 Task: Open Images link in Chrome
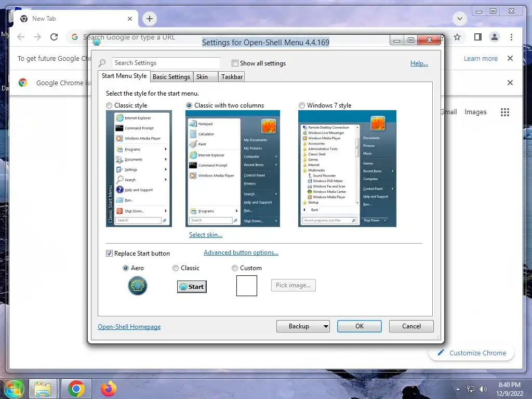click(x=475, y=112)
